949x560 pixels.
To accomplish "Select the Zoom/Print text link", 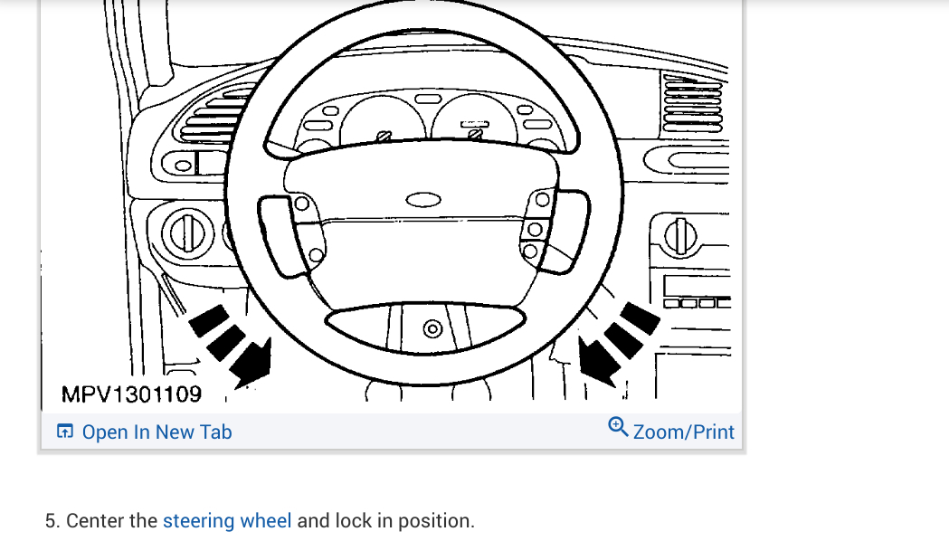I will coord(683,432).
